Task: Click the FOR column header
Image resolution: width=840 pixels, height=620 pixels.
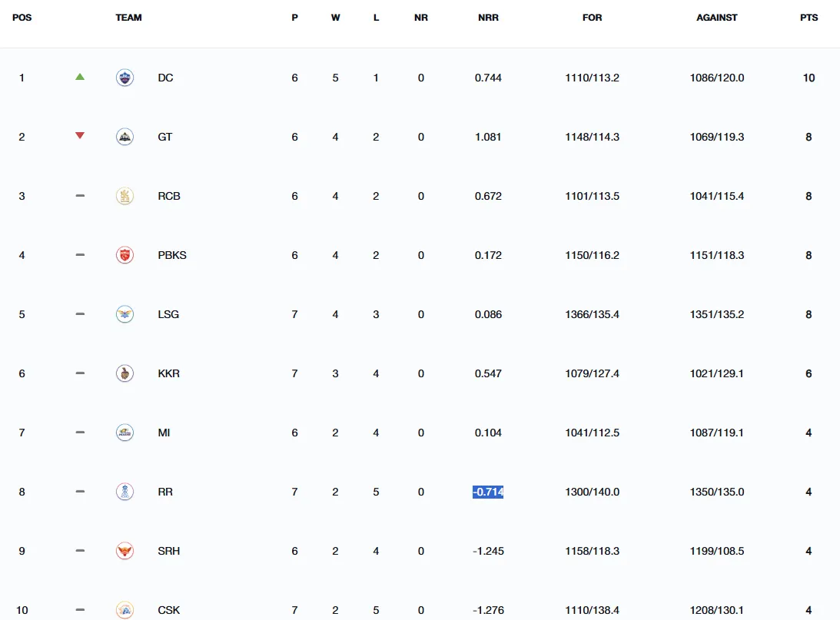Action: tap(592, 18)
